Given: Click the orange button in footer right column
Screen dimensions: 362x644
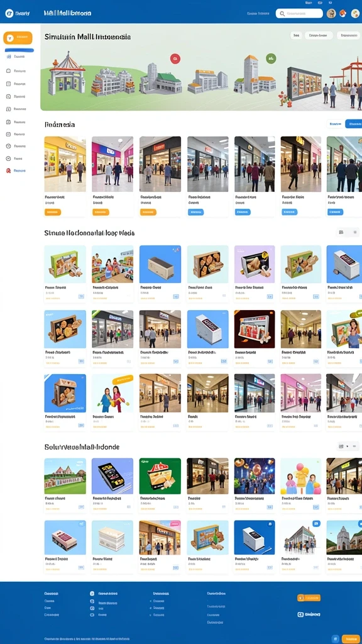Looking at the screenshot, I should point(309,597).
